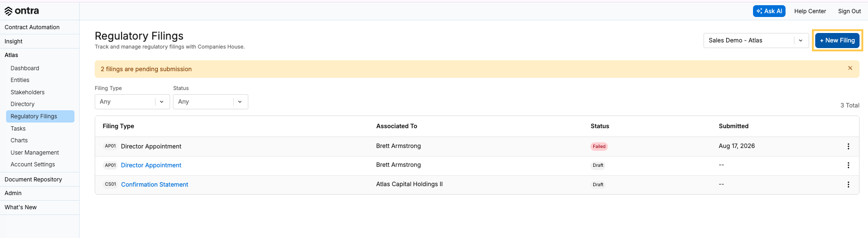Click the Ask AI sparkle button
This screenshot has width=868, height=238.
769,11
